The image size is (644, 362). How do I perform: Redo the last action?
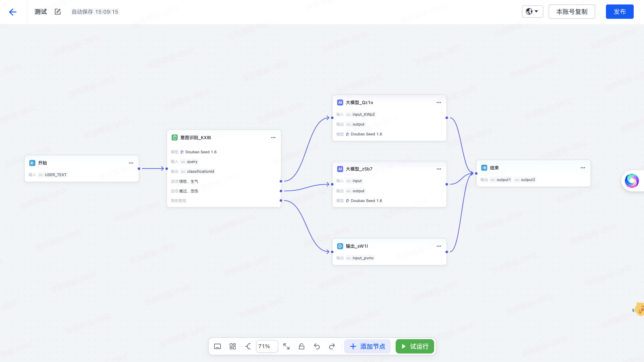332,346
